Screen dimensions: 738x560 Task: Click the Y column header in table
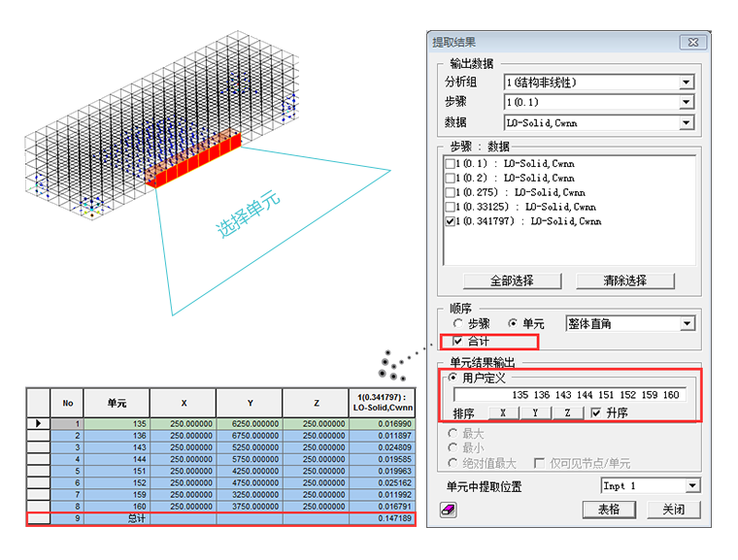click(x=250, y=404)
